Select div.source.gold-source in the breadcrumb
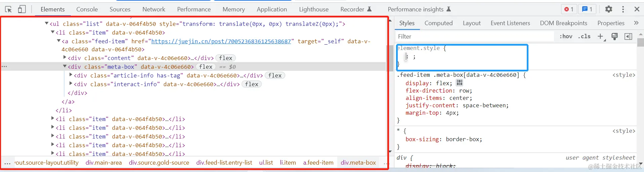The width and height of the screenshot is (644, 172). (x=159, y=163)
